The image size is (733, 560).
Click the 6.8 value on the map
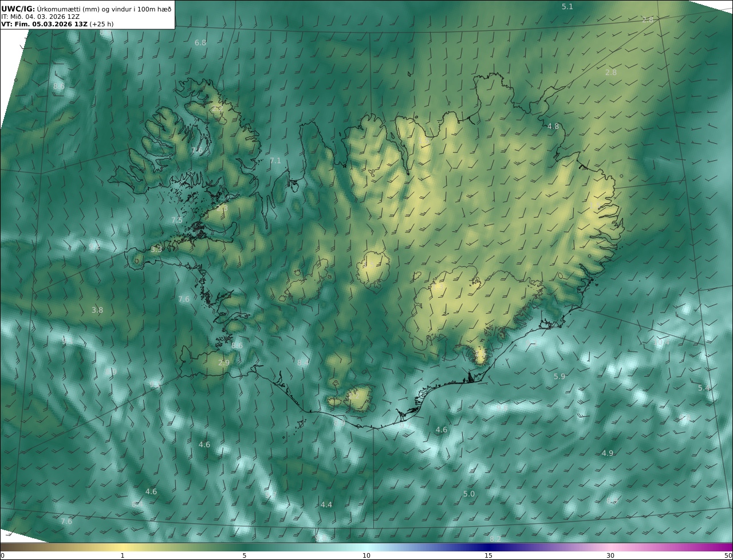(x=200, y=43)
